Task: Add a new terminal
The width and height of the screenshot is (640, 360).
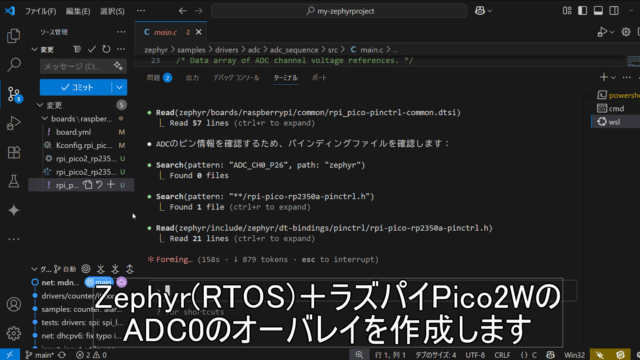Action: pos(604,77)
